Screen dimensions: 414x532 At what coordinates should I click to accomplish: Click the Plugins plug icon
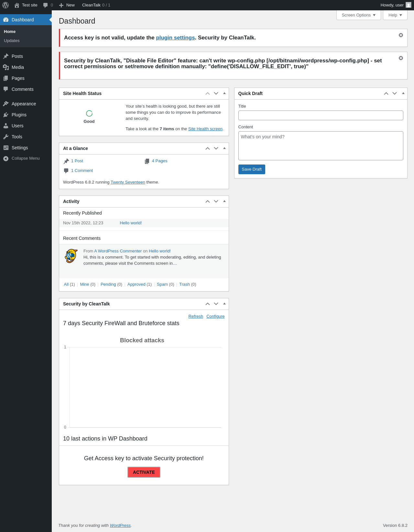[x=6, y=115]
